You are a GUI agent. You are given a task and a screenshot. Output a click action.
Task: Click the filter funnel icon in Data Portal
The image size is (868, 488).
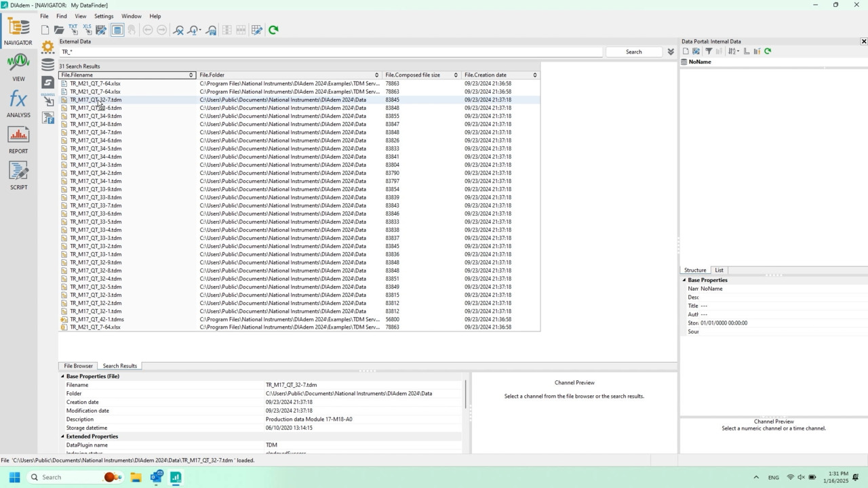click(x=709, y=52)
